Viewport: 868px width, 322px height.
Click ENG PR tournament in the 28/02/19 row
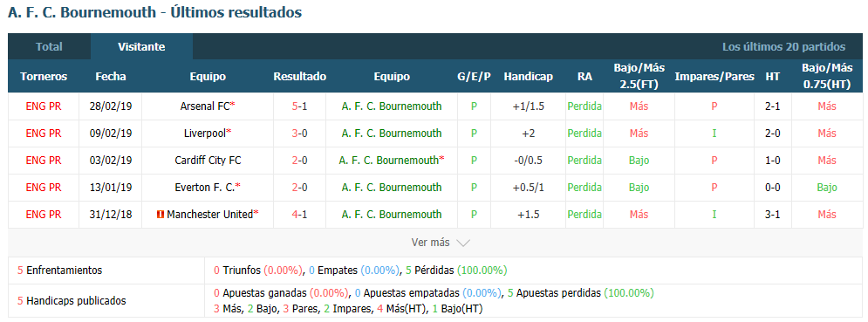pyautogui.click(x=44, y=106)
